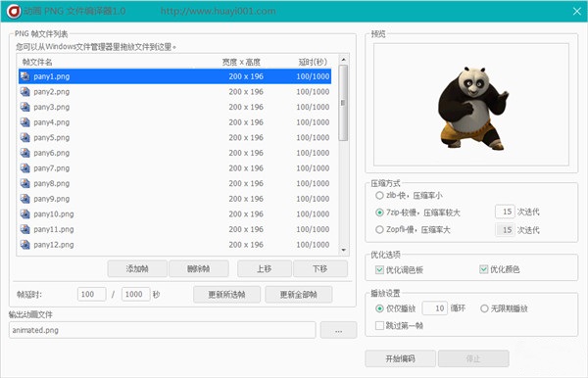This screenshot has width=588, height=378.
Task: Click the file list scrollbar thumb
Action: pyautogui.click(x=343, y=103)
